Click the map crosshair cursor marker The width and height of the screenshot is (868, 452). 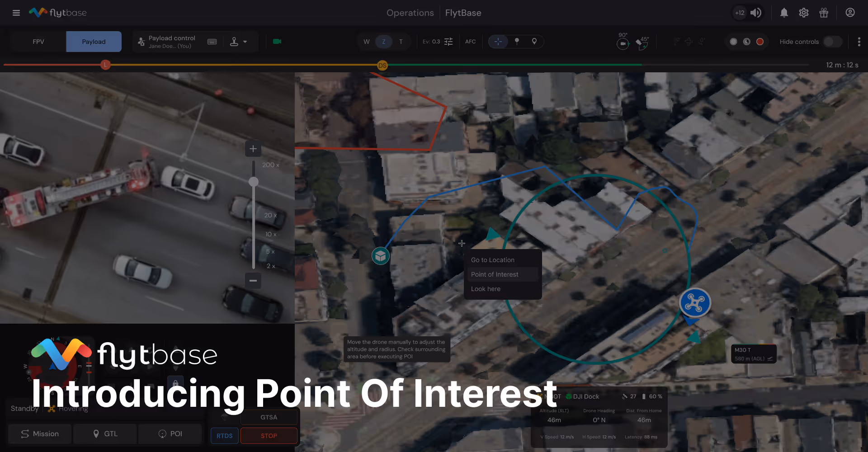pos(462,243)
